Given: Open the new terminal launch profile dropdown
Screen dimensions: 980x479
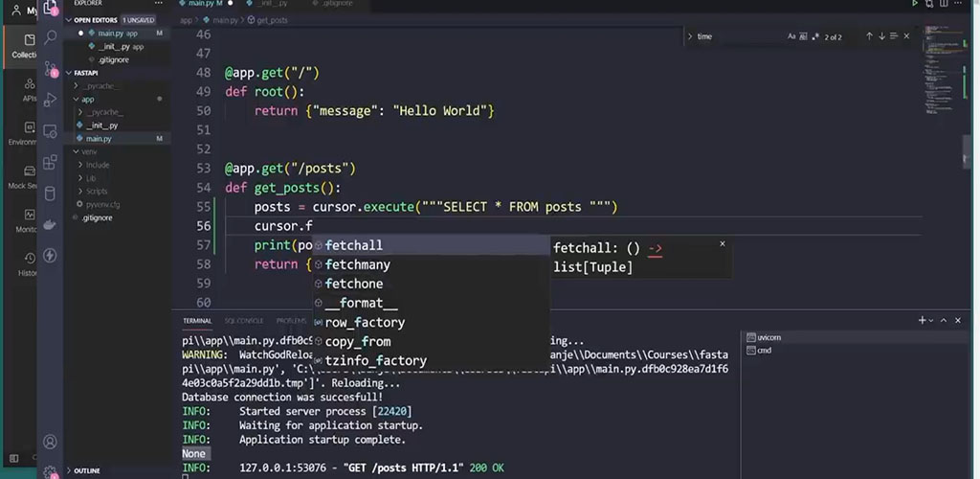Looking at the screenshot, I should 932,321.
